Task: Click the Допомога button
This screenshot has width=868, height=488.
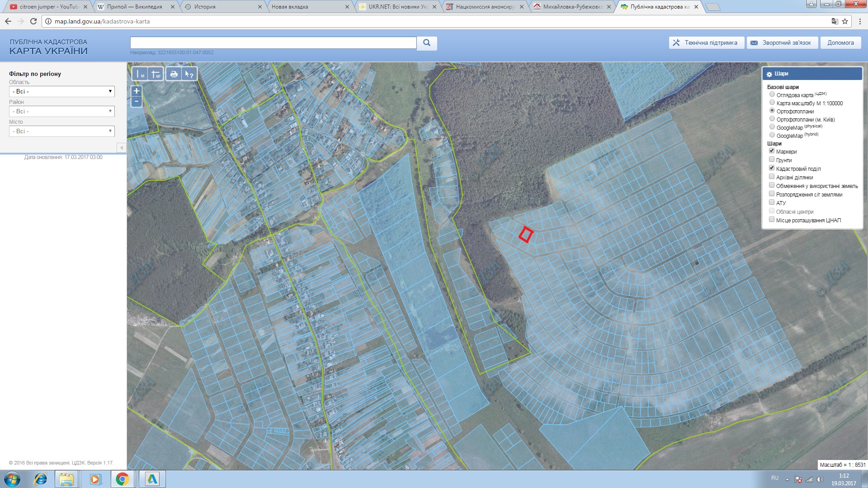Action: point(840,43)
